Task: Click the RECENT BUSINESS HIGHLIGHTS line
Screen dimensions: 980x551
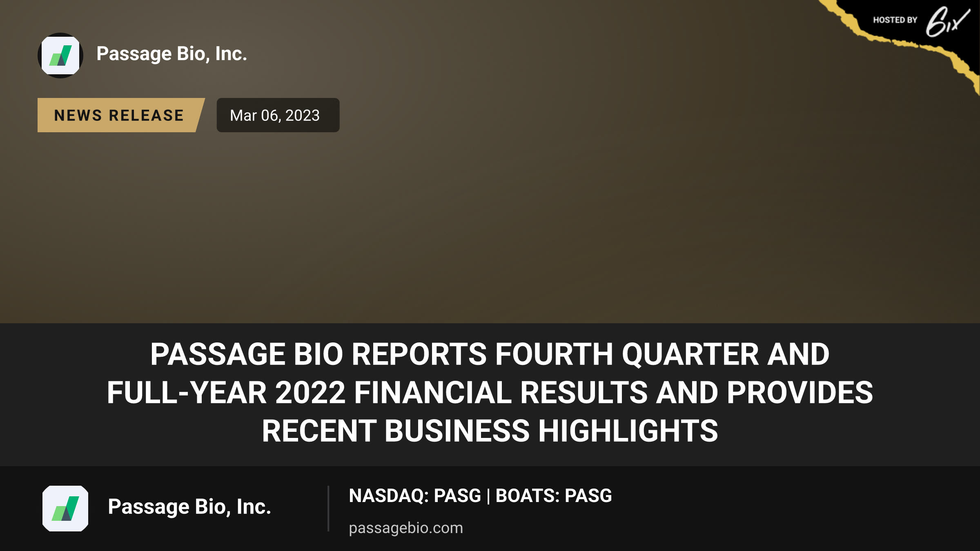Action: (490, 431)
